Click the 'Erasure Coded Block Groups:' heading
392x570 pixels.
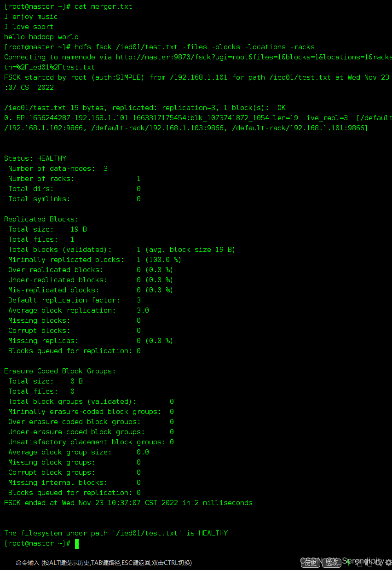click(x=60, y=371)
